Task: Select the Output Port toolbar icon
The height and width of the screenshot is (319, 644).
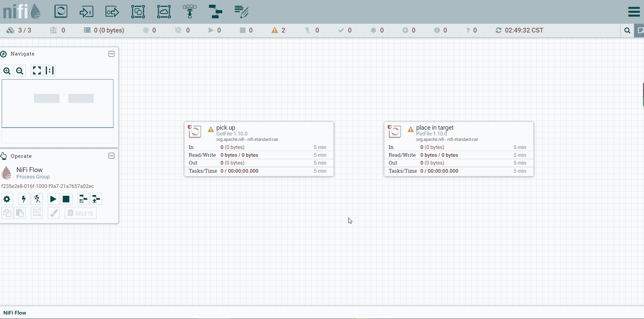Action: coord(112,12)
